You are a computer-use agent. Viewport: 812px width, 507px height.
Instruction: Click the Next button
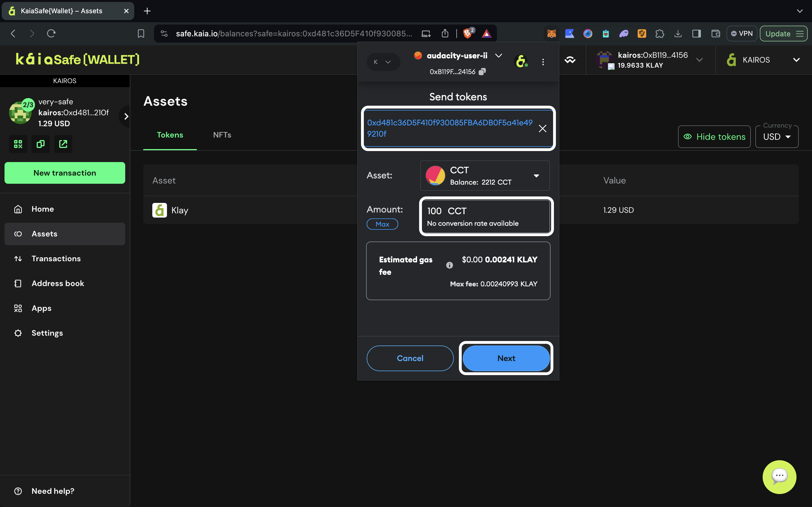tap(506, 358)
